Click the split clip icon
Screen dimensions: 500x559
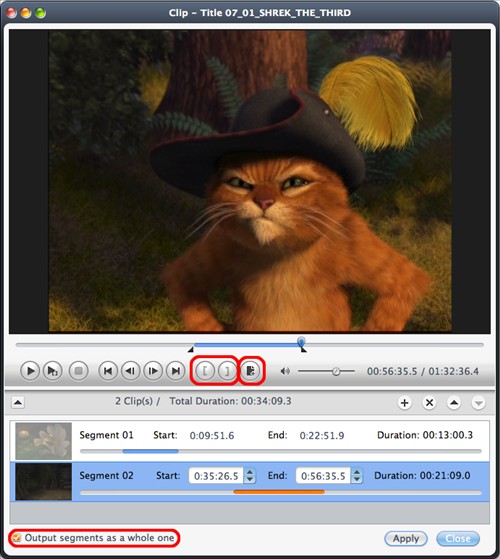click(251, 371)
